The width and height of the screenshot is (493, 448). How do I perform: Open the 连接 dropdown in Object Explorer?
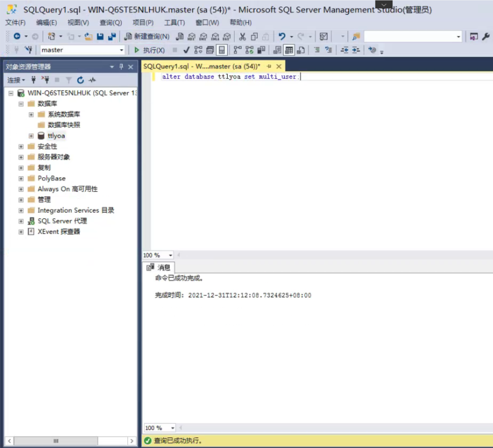coord(16,80)
